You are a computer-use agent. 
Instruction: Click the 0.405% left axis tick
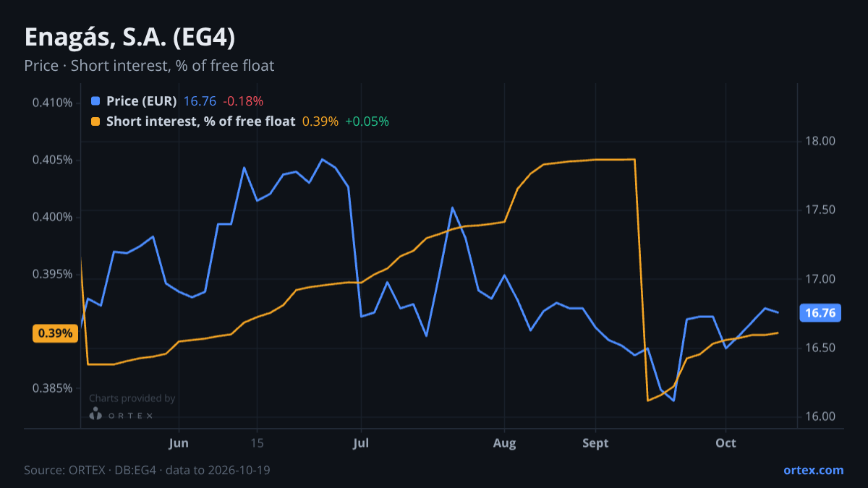click(x=52, y=160)
